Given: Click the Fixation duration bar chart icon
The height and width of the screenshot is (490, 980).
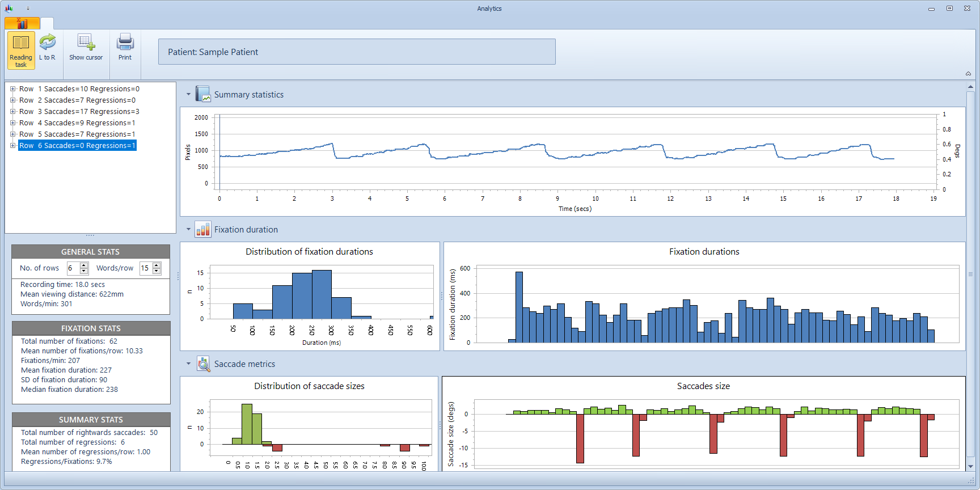Looking at the screenshot, I should 203,229.
